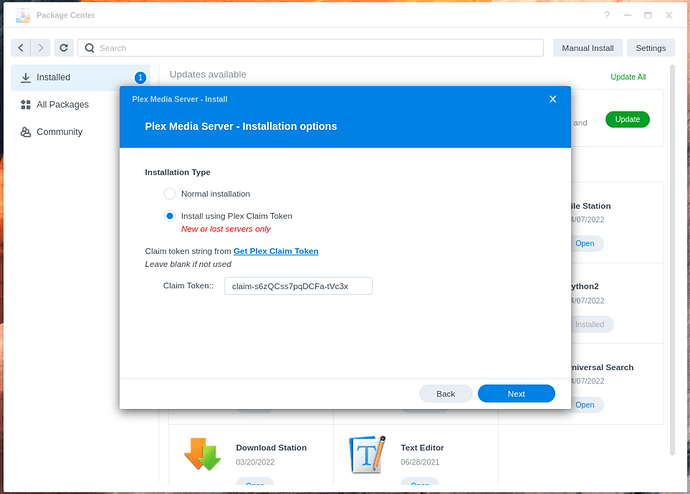The image size is (690, 494).
Task: Open the Package Center help question mark
Action: [607, 15]
